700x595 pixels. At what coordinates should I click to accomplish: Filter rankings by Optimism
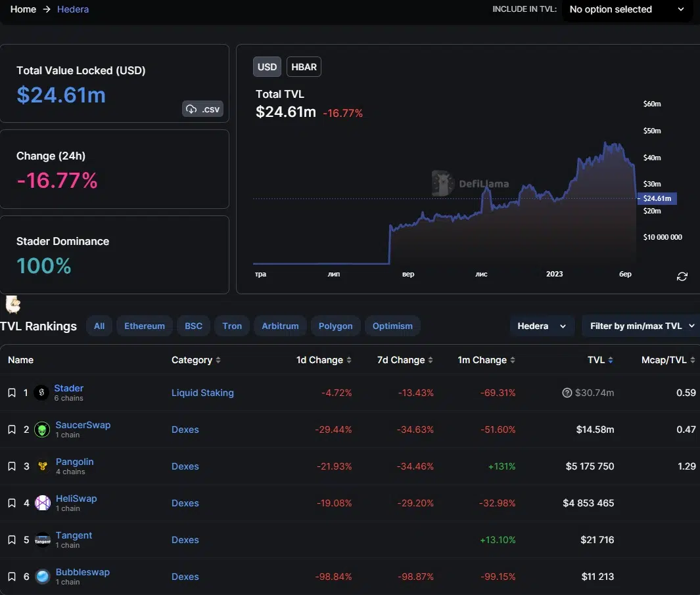pos(393,326)
